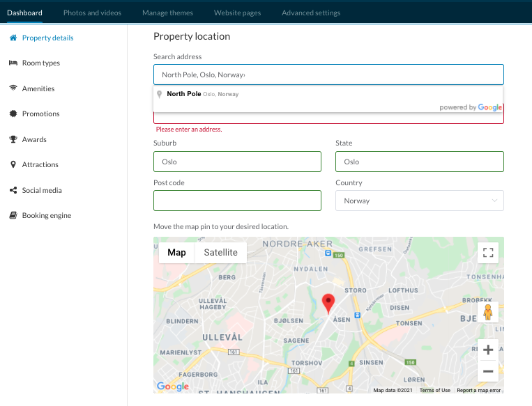Image resolution: width=532 pixels, height=406 pixels.
Task: Click the suggestion location pin icon
Action: point(159,94)
